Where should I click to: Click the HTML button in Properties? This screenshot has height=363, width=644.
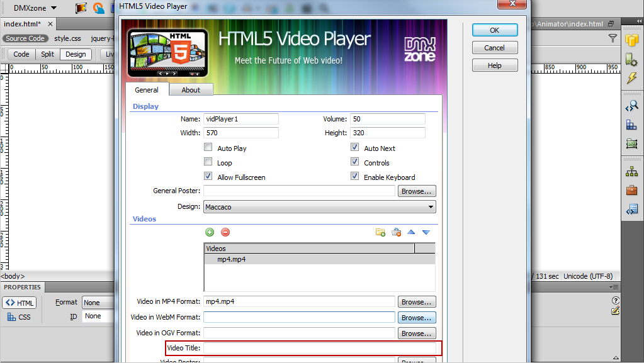(x=20, y=303)
